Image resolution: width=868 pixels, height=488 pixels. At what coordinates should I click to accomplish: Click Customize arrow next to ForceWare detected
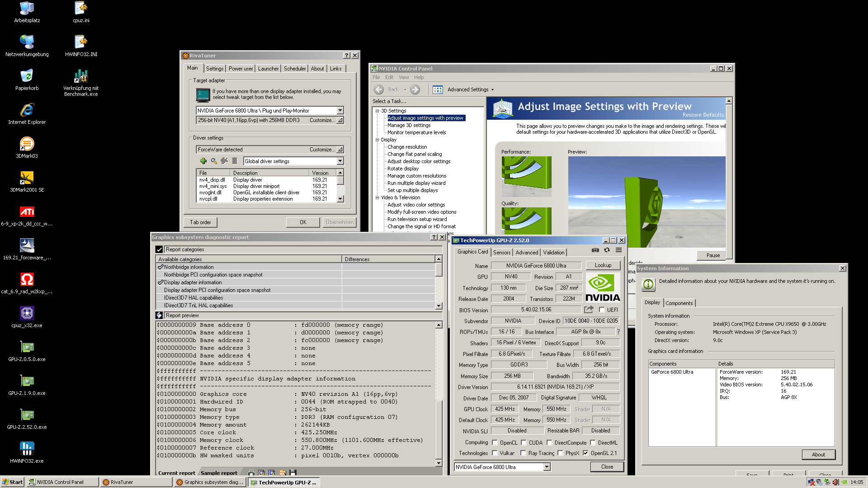coord(340,150)
